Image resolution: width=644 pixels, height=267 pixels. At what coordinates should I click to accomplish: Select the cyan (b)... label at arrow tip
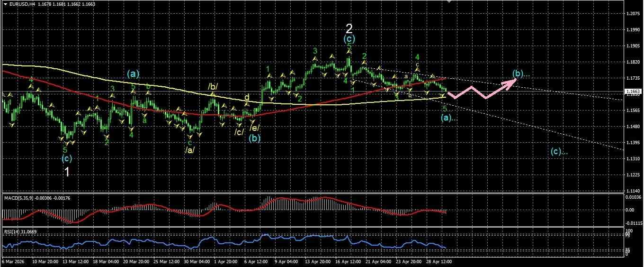520,74
